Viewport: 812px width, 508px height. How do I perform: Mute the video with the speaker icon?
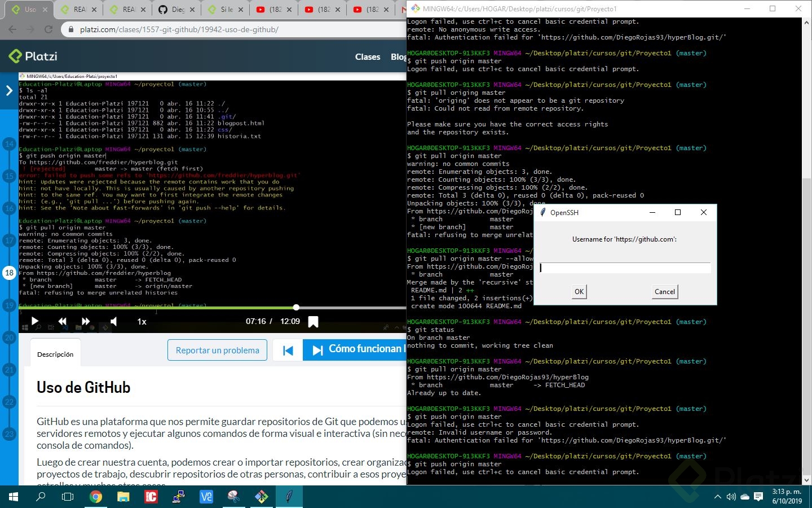(113, 321)
